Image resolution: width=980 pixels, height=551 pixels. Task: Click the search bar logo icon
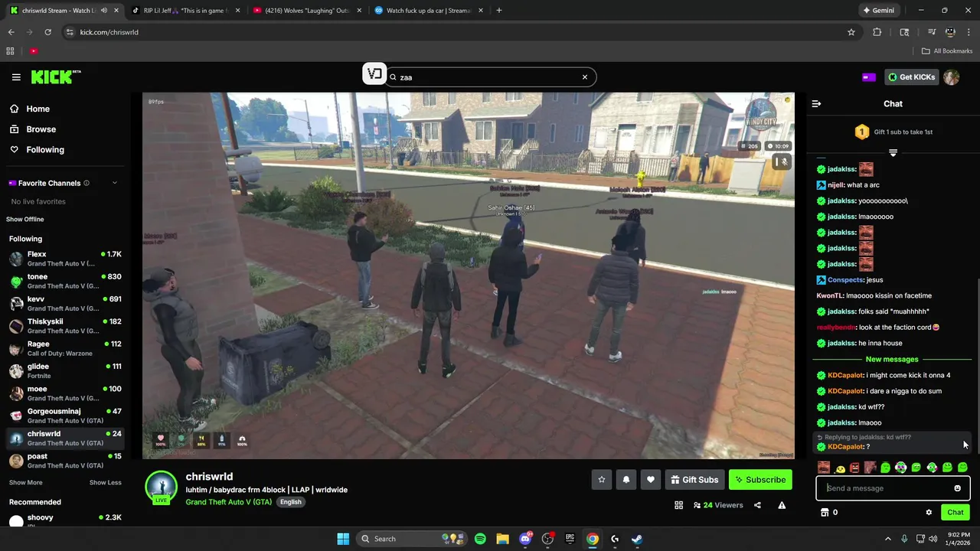(374, 74)
